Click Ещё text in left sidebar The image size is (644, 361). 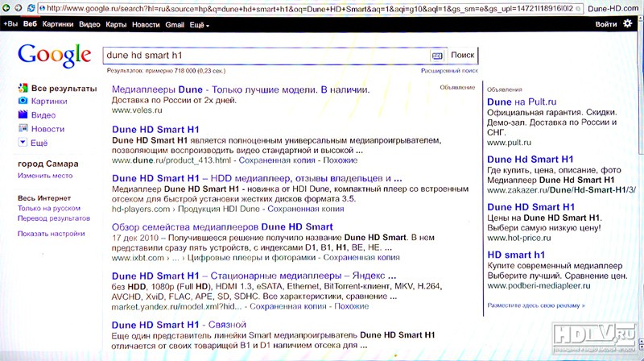[x=39, y=143]
